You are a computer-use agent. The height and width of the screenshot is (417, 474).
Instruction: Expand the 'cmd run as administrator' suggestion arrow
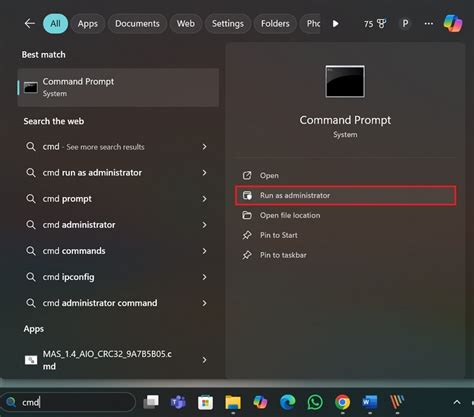(x=204, y=173)
